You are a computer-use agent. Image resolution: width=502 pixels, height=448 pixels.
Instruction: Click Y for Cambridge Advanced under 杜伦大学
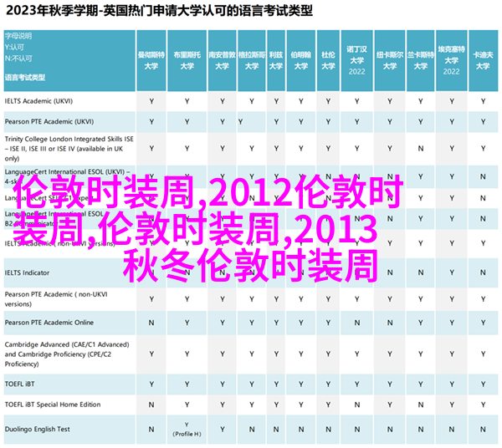point(328,354)
